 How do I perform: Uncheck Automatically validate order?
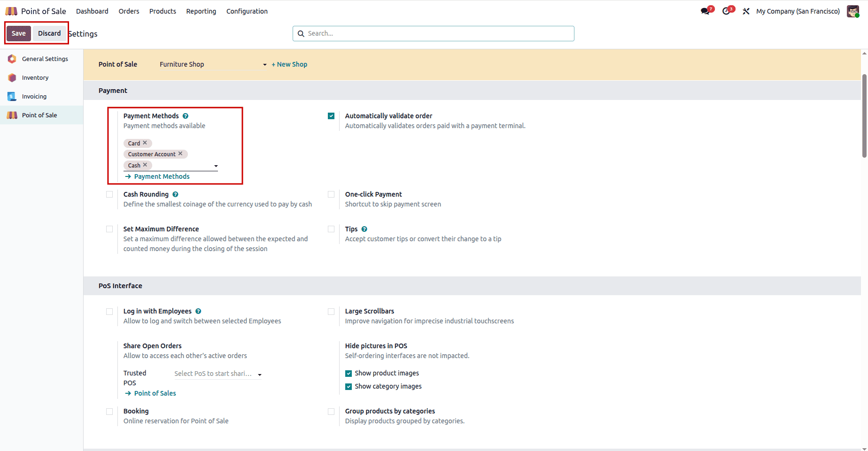331,116
